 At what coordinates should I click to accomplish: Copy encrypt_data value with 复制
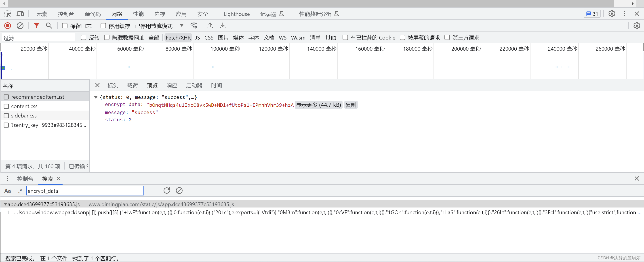tap(351, 105)
